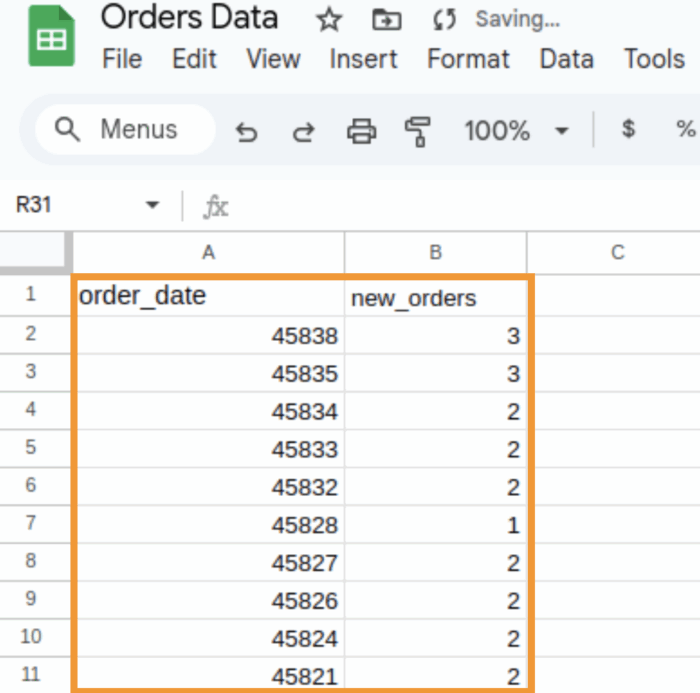Select empty cell C1
The width and height of the screenshot is (700, 693).
(617, 296)
